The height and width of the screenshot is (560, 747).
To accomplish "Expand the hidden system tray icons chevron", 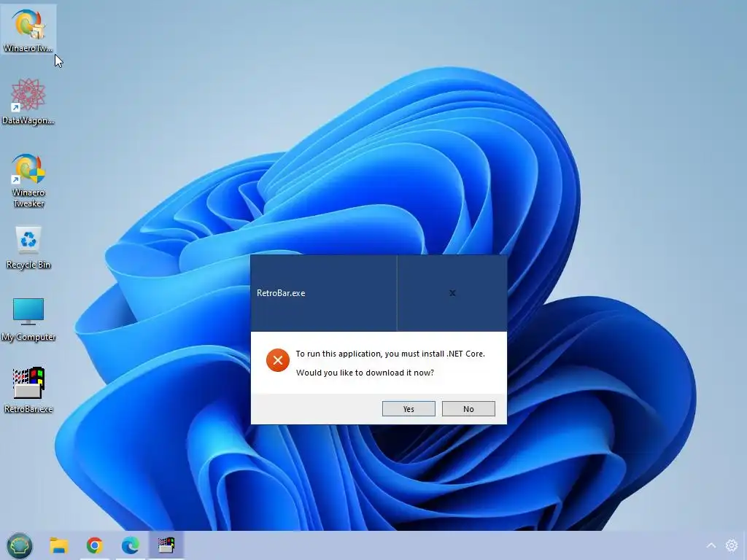I will coord(711,545).
